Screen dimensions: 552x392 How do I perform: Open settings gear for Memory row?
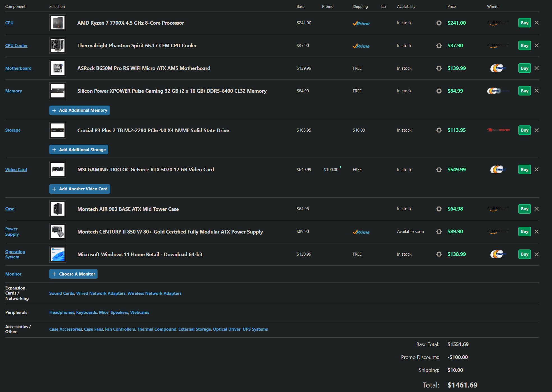click(439, 91)
